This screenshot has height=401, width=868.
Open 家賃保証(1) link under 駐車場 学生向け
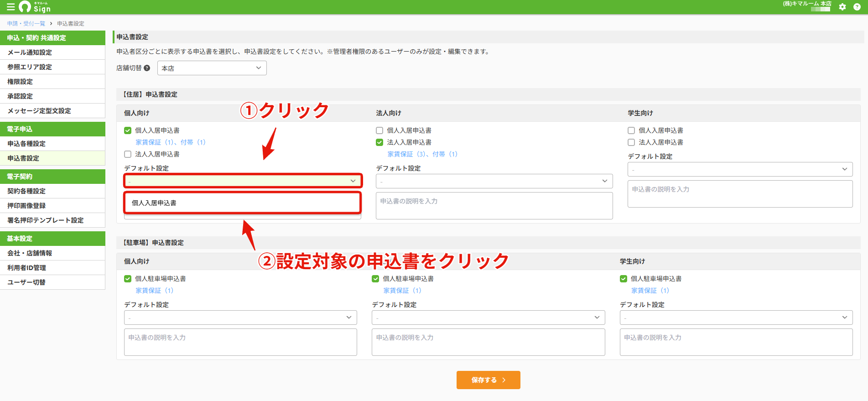650,291
